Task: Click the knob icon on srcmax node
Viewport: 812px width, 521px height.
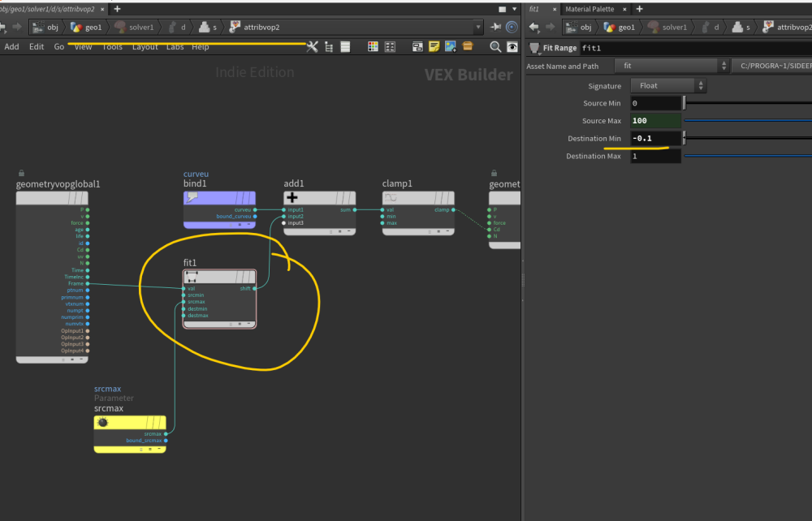Action: [102, 422]
